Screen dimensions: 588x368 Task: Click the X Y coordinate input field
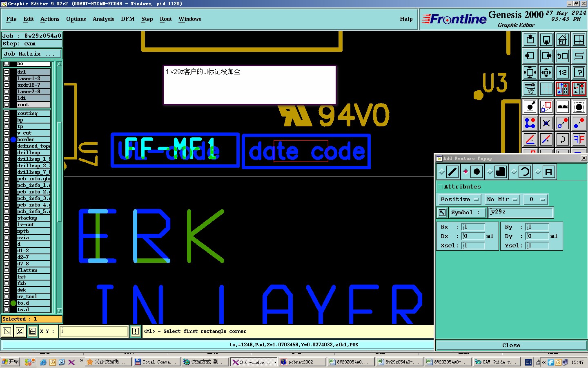click(94, 331)
